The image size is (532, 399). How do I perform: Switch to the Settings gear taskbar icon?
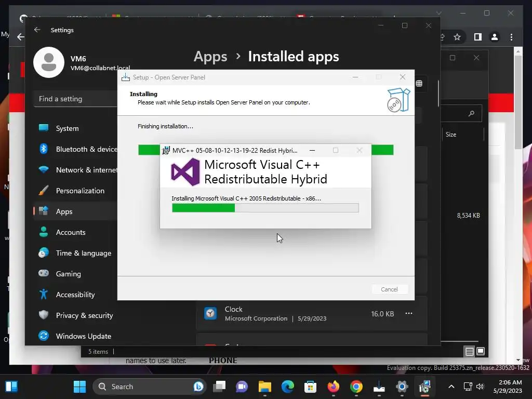click(x=402, y=387)
